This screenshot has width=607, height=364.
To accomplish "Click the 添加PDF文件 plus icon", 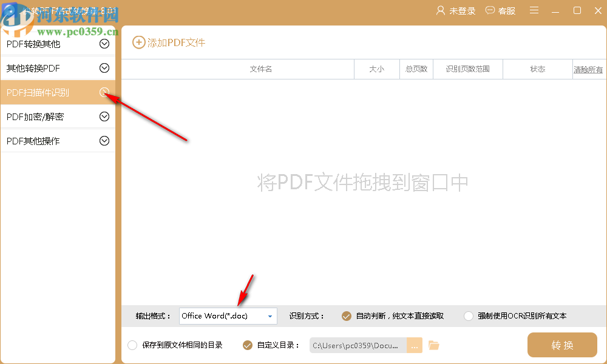I will point(138,42).
